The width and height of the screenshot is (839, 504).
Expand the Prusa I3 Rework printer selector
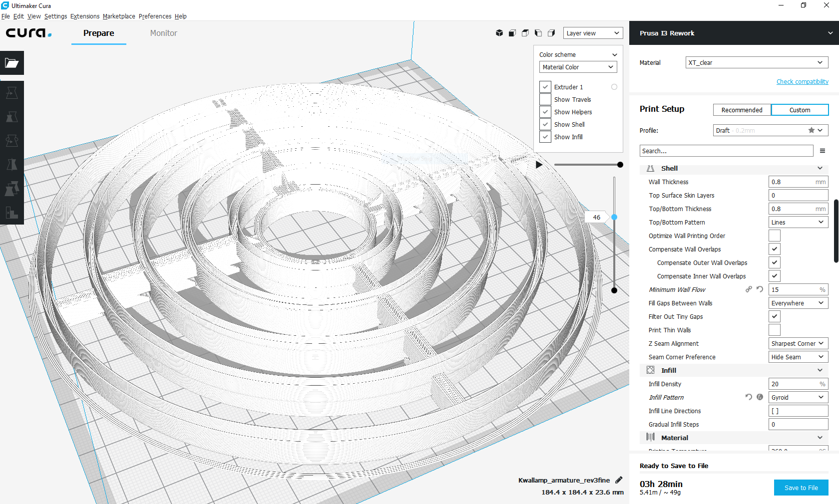pos(734,33)
